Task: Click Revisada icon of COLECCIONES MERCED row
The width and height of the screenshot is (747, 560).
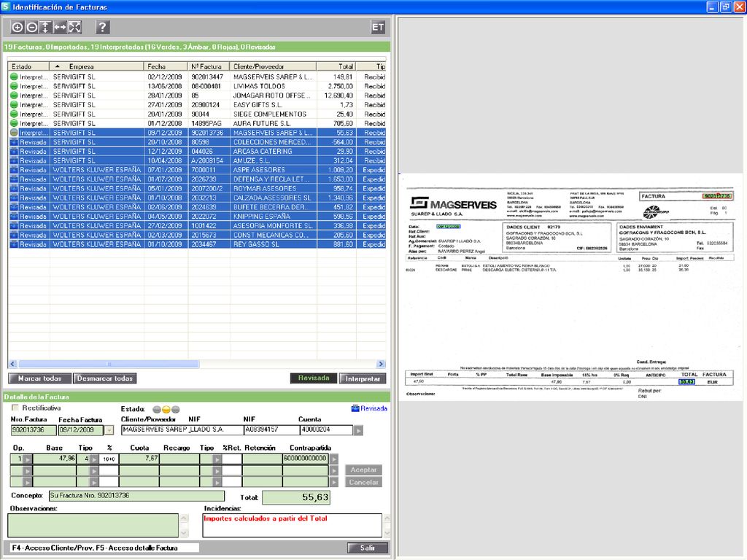Action: [14, 142]
